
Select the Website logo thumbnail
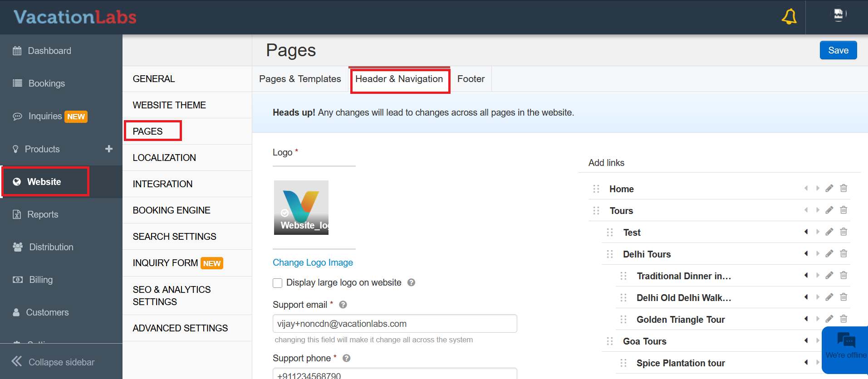pos(301,208)
